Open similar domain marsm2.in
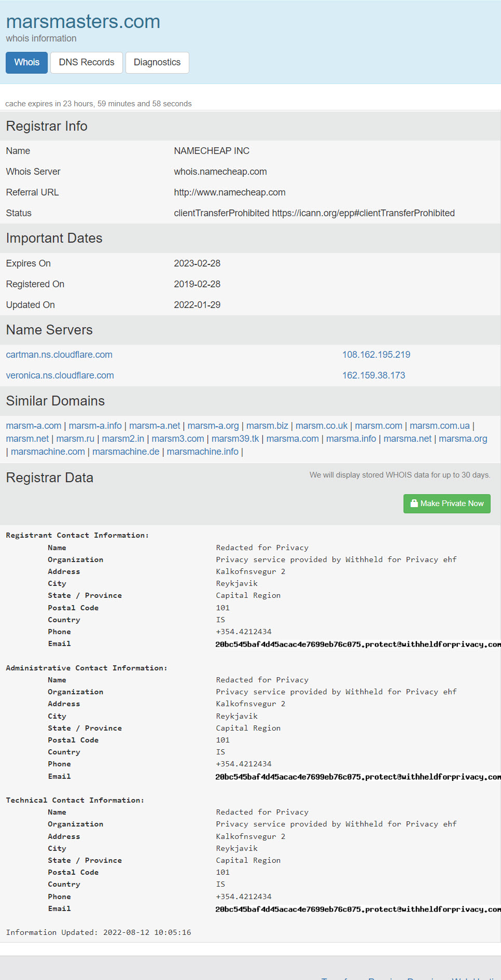Screen dimensions: 501x980 coord(123,439)
